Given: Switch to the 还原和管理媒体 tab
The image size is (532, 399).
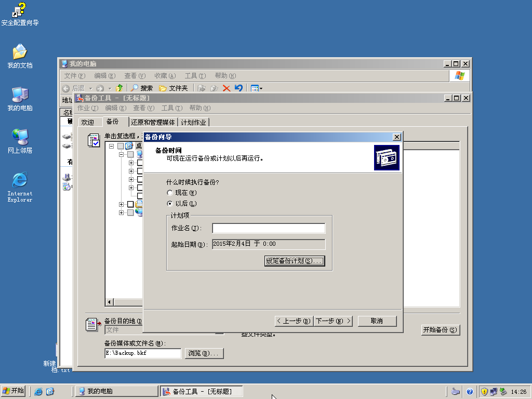Looking at the screenshot, I should pyautogui.click(x=153, y=122).
